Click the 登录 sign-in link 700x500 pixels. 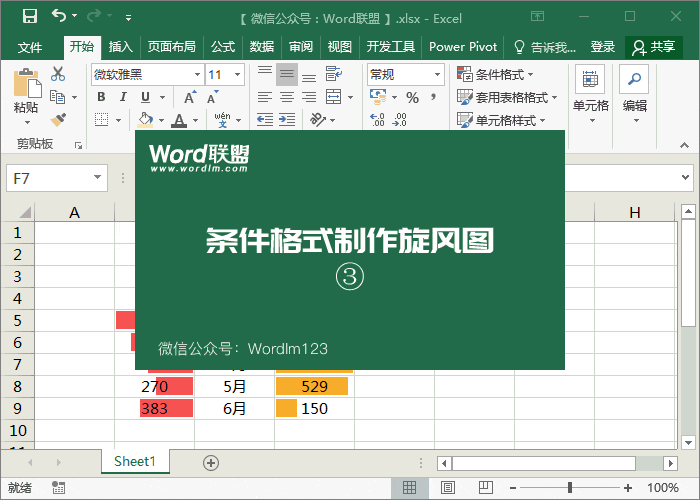pos(603,47)
